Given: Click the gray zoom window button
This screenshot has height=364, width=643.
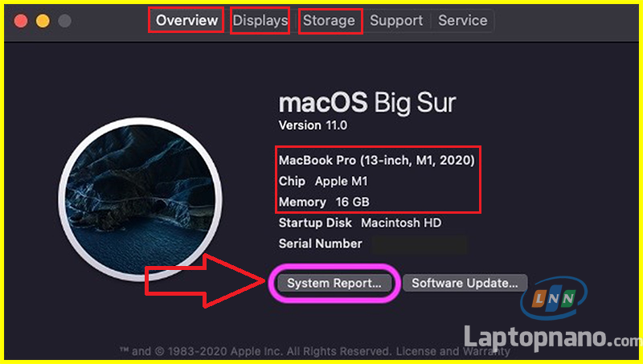Looking at the screenshot, I should [63, 21].
